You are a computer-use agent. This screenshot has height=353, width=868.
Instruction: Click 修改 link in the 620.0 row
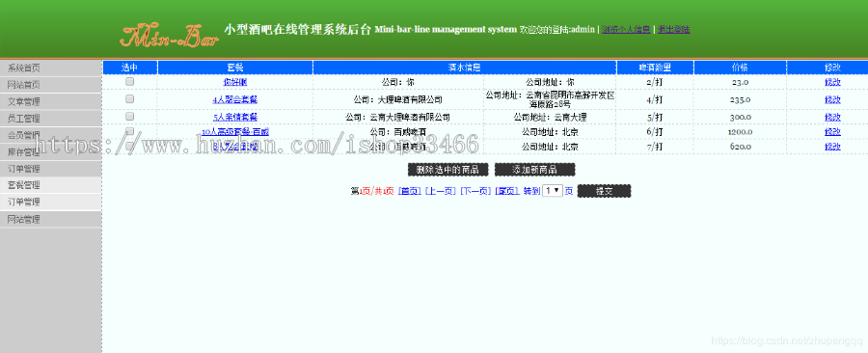coord(832,147)
